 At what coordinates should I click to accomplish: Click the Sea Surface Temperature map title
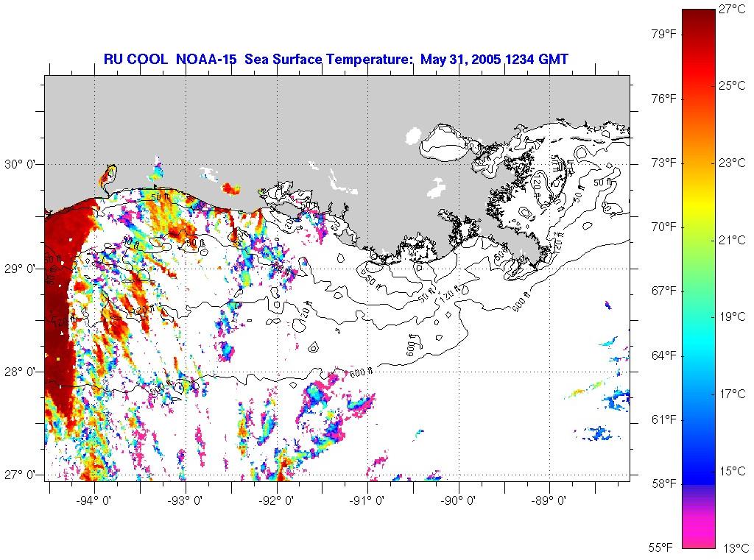coord(336,59)
